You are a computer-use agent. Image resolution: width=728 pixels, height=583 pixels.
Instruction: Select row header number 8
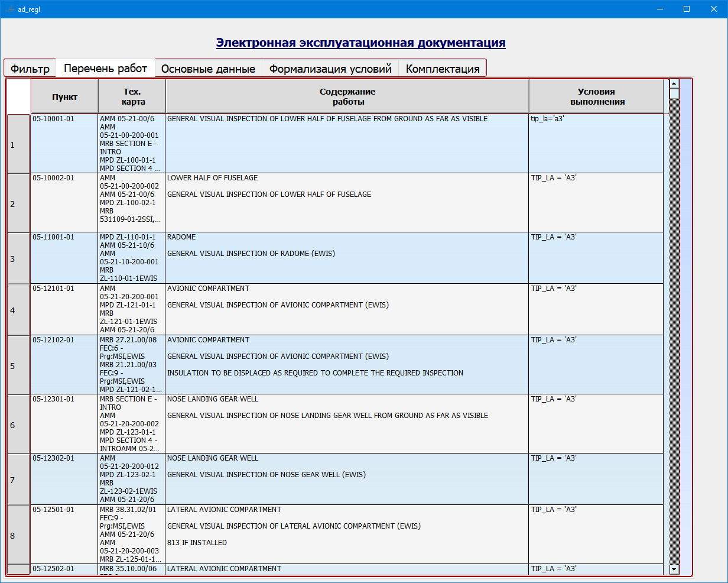pos(18,535)
